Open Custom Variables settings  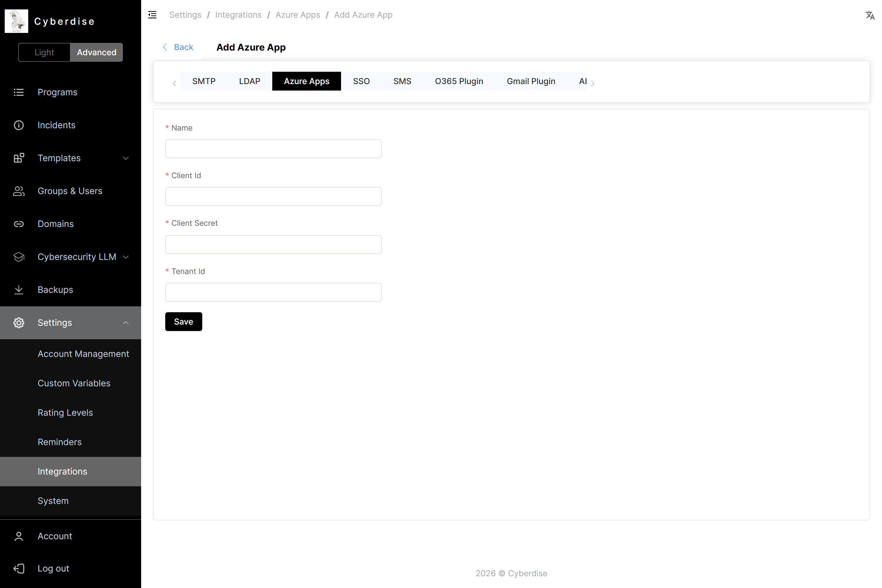[x=71, y=383]
